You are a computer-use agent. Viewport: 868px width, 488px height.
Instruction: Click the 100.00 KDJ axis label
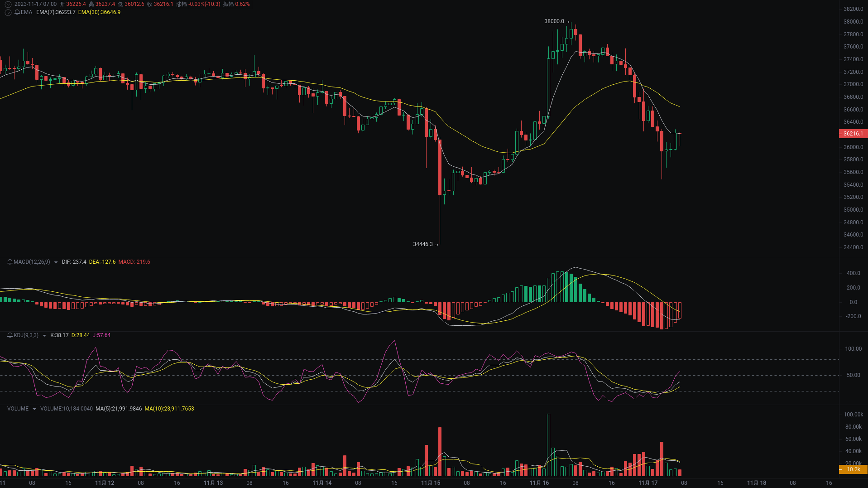point(854,349)
